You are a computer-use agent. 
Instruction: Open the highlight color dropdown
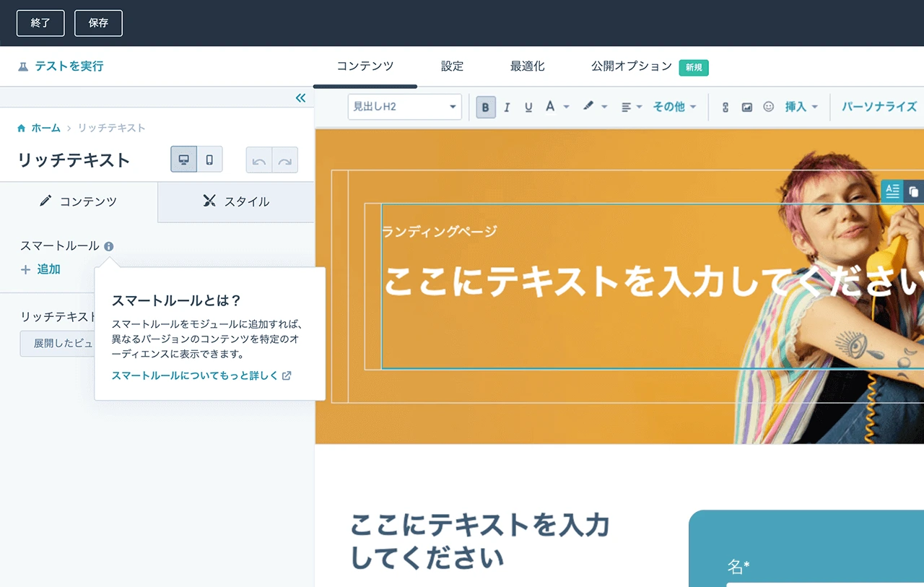[595, 107]
